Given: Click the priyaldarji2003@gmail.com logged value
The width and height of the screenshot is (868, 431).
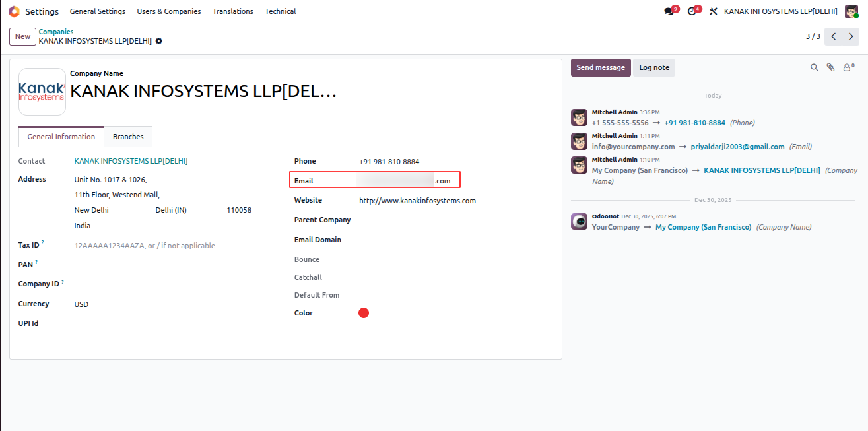Looking at the screenshot, I should 737,147.
